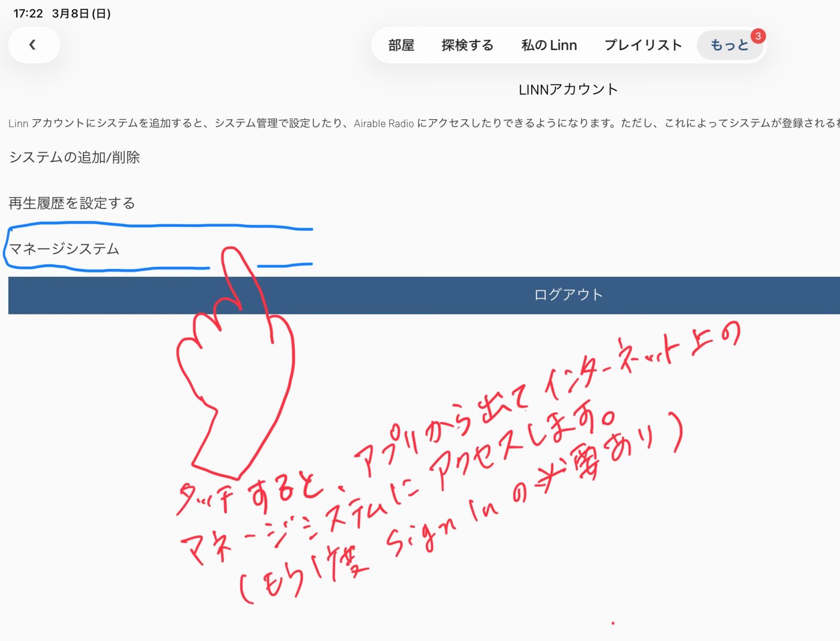Viewport: 840px width, 641px height.
Task: Open システムの追加/削除 option
Action: coord(75,157)
